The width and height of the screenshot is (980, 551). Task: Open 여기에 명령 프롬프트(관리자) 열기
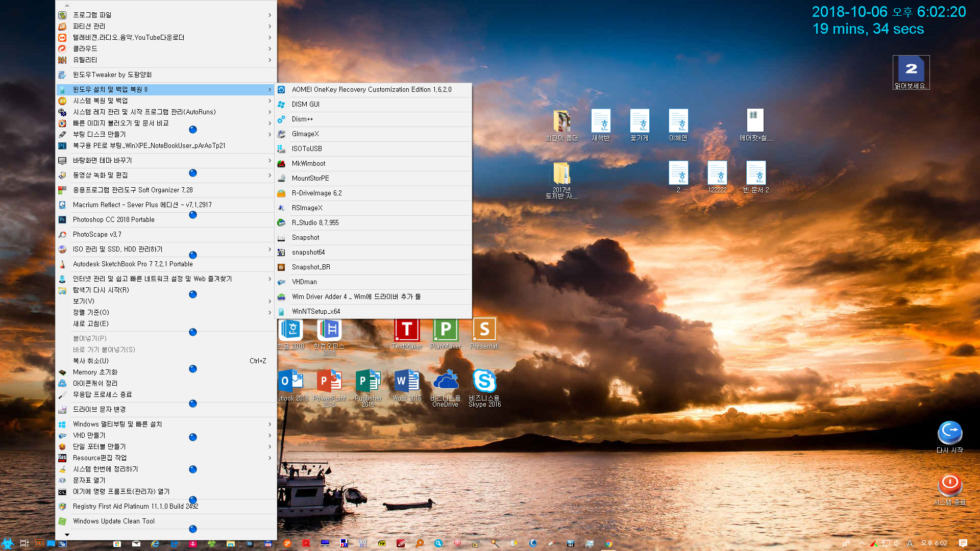(166, 491)
